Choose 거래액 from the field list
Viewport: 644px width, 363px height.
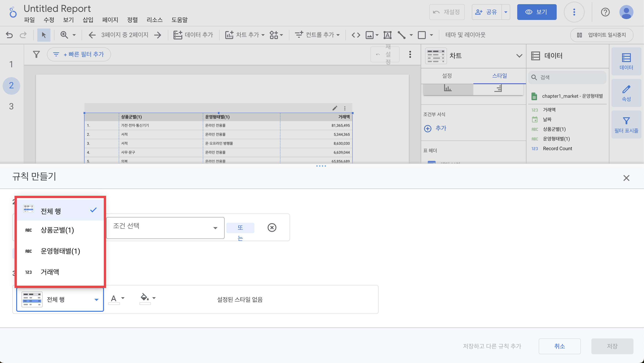point(50,272)
